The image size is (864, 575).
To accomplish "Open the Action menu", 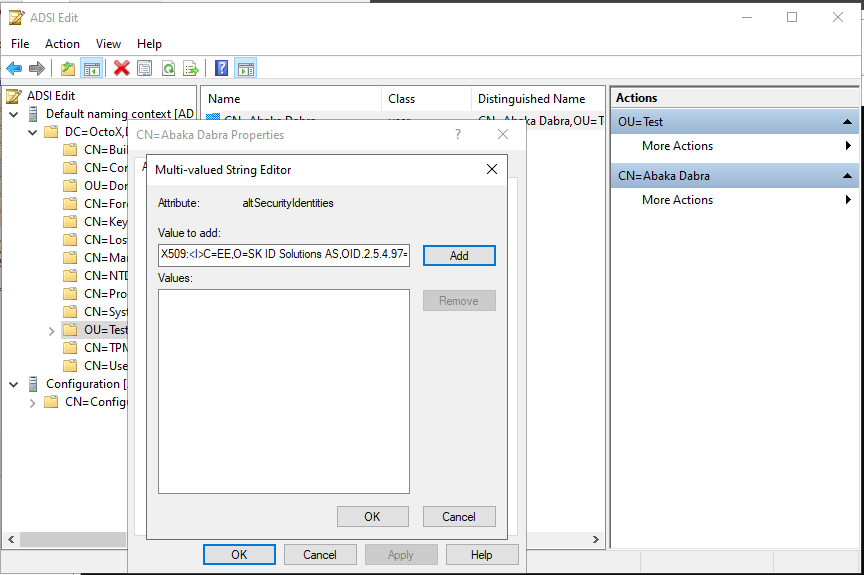I will pos(62,44).
